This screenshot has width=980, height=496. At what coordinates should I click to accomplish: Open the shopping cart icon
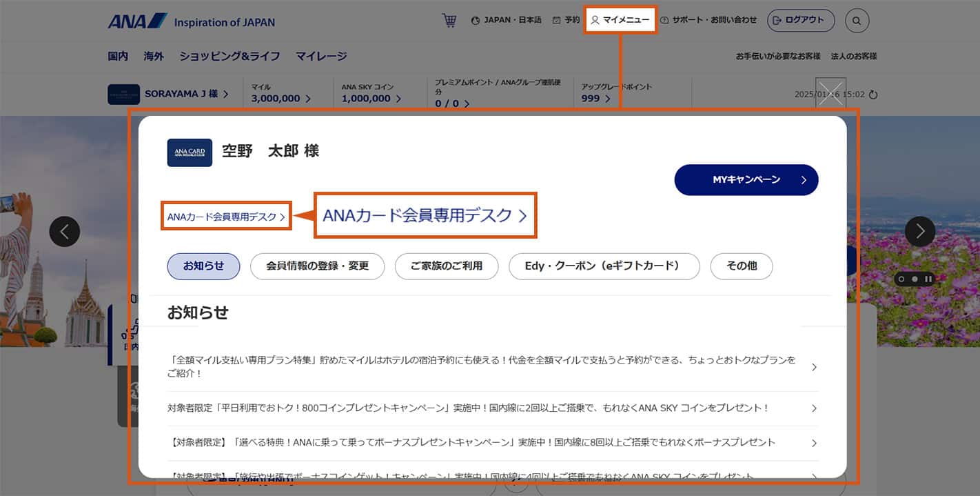point(449,21)
